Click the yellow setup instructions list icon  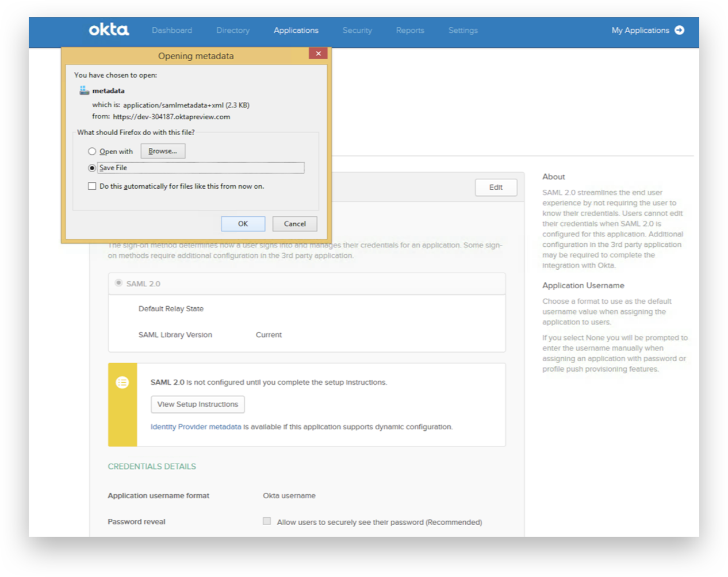[x=122, y=383]
